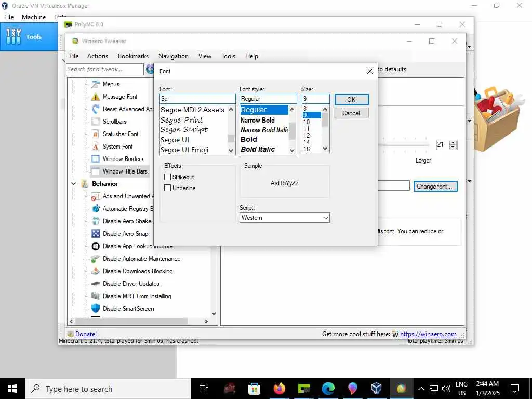The width and height of the screenshot is (532, 399).
Task: Click the Size input field
Action: point(315,99)
